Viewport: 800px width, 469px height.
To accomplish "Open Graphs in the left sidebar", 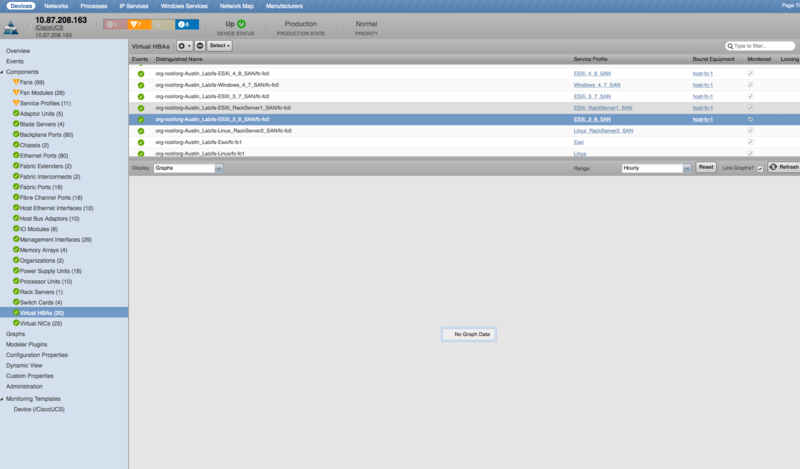I will point(15,334).
